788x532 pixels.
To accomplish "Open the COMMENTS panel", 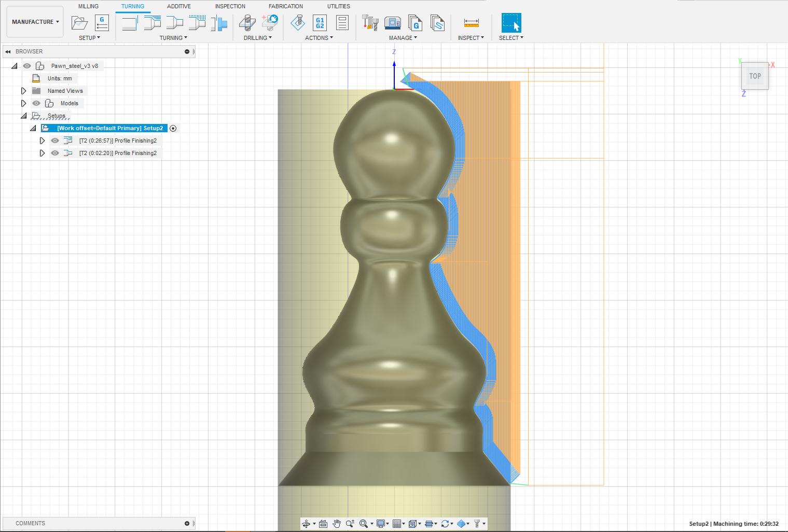I will pos(30,523).
